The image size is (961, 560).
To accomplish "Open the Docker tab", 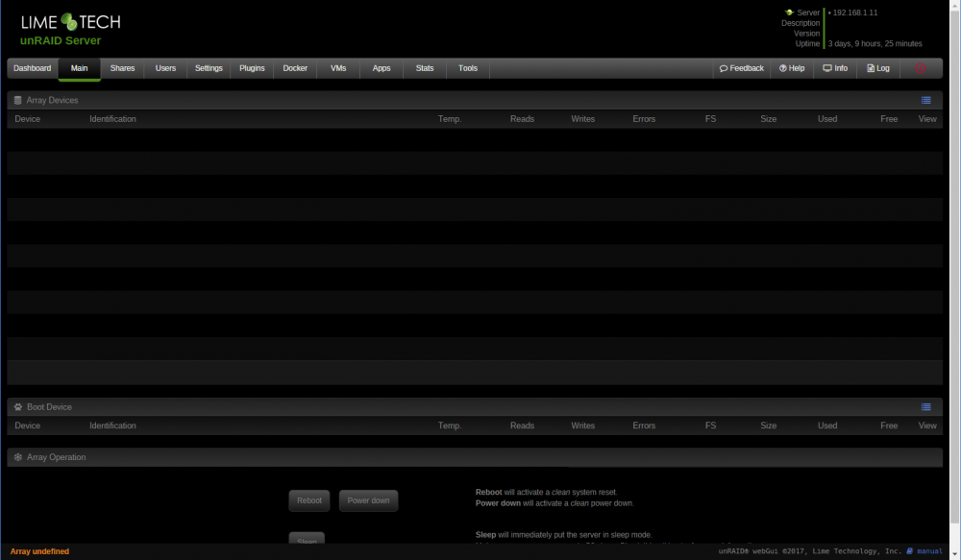I will click(x=295, y=68).
